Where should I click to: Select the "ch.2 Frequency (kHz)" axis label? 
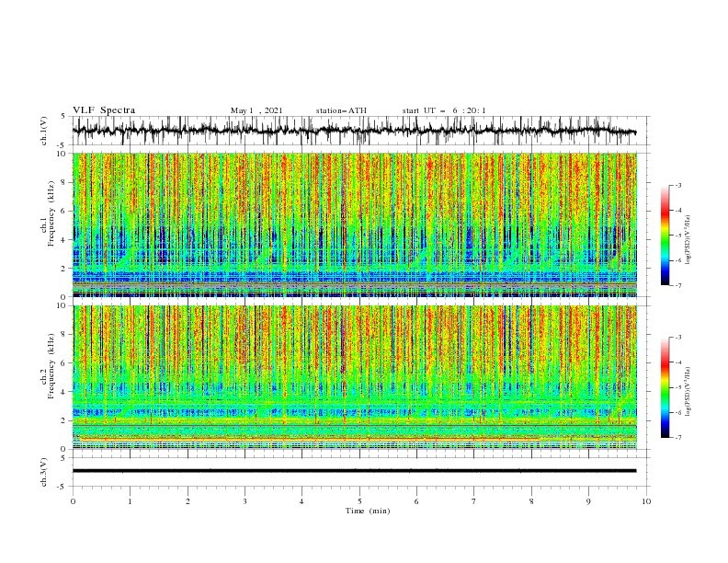48,365
